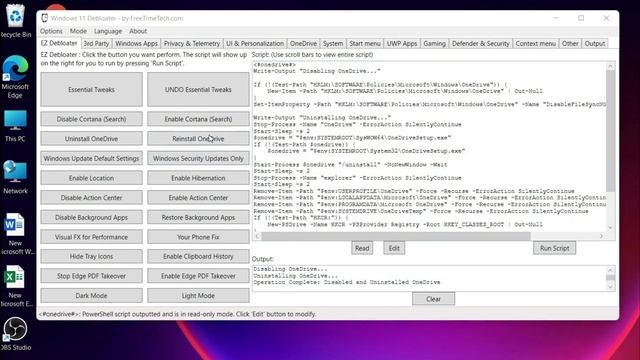Click Disable Background Apps button
This screenshot has height=360, width=640.
point(91,218)
